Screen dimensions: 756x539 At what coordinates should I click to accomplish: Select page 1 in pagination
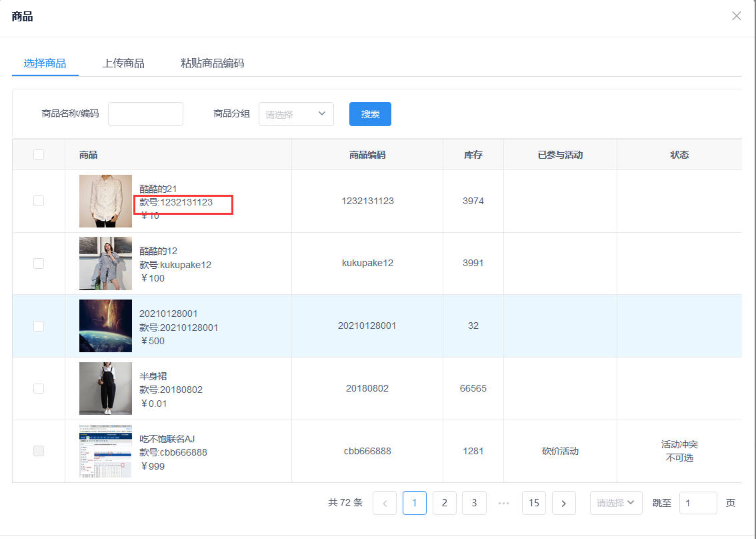pos(415,503)
